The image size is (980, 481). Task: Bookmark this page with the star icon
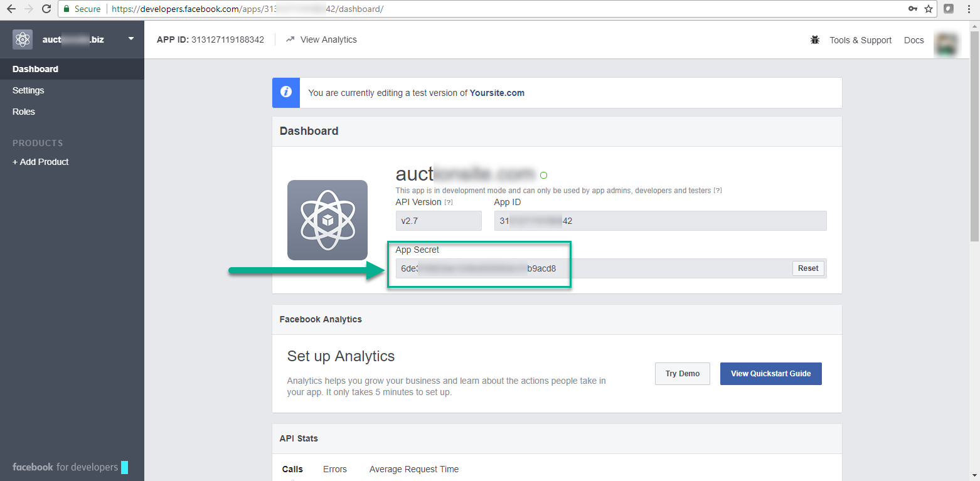[x=929, y=9]
